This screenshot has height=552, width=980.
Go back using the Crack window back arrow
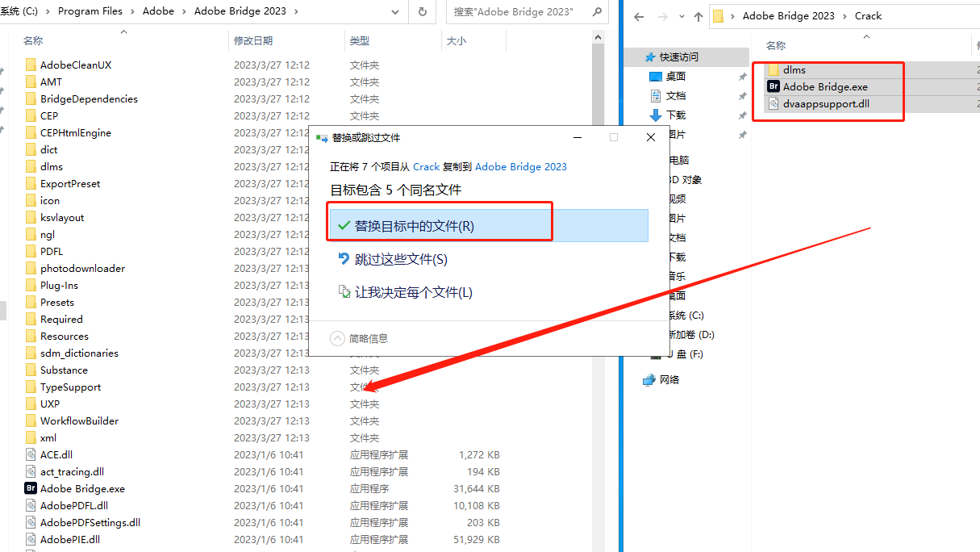coord(637,16)
